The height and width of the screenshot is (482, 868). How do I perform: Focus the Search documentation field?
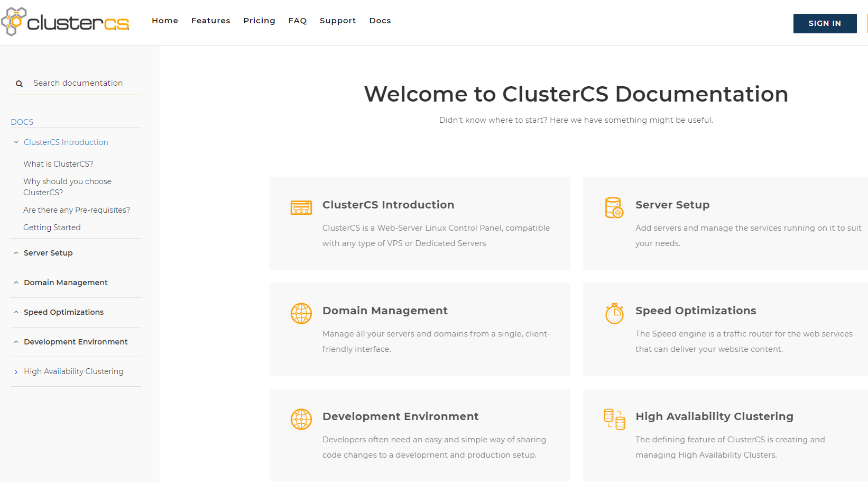[x=76, y=83]
